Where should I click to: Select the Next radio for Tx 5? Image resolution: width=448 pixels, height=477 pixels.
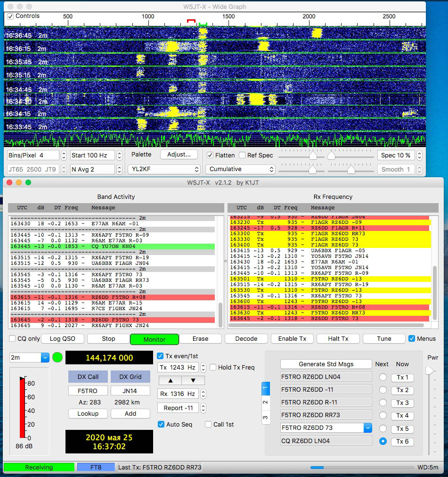383,428
